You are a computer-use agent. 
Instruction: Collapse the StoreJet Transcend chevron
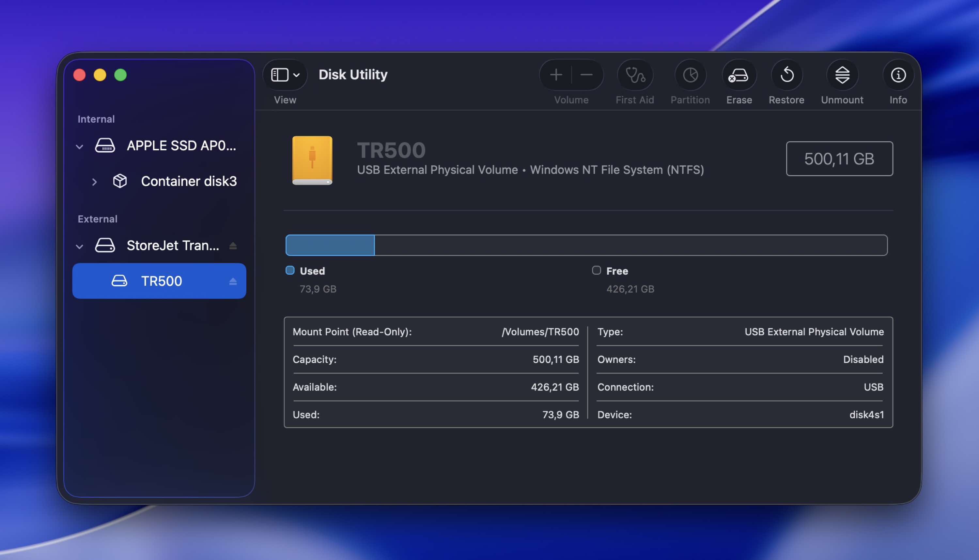(80, 247)
